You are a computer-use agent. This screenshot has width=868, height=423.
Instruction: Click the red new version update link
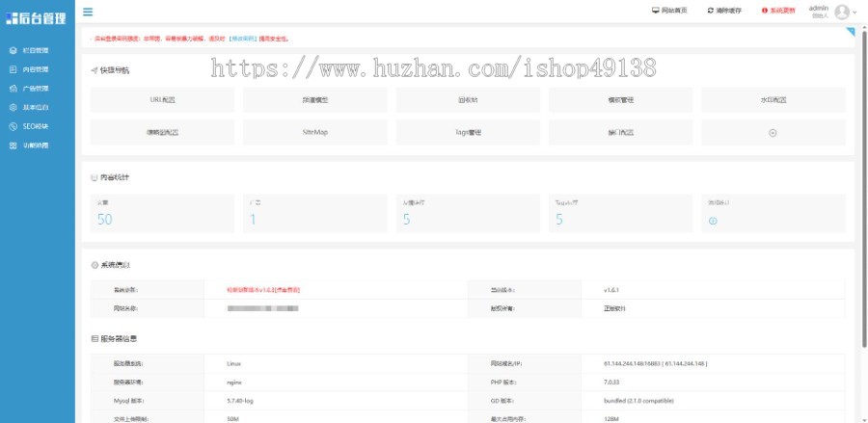click(x=263, y=290)
